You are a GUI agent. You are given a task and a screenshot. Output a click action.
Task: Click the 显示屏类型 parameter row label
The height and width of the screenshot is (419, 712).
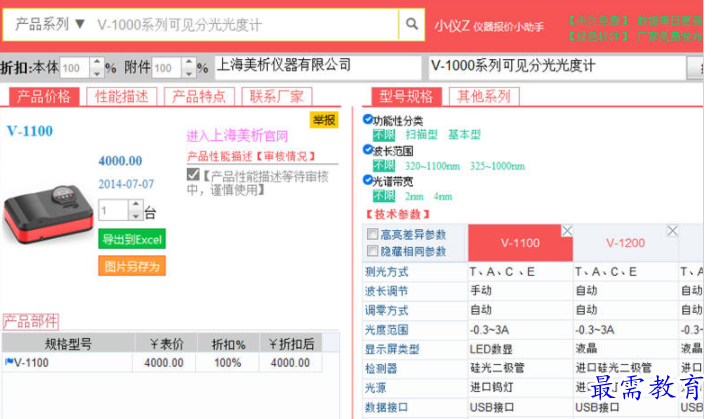[x=392, y=349]
